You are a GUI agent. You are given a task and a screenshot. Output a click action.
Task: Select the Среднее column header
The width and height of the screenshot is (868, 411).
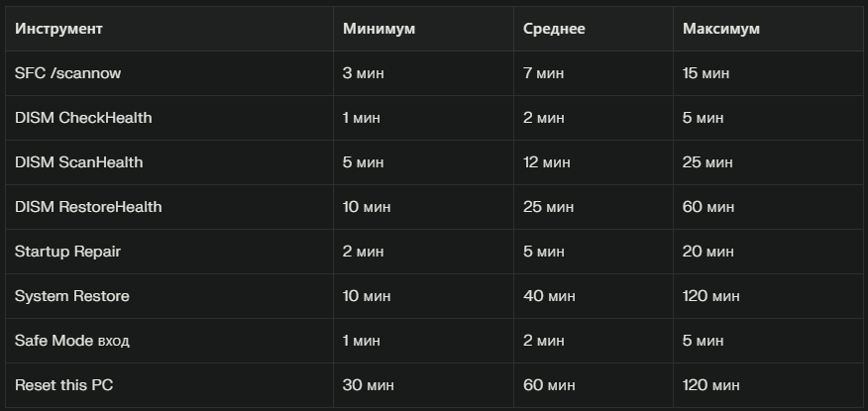pos(554,29)
